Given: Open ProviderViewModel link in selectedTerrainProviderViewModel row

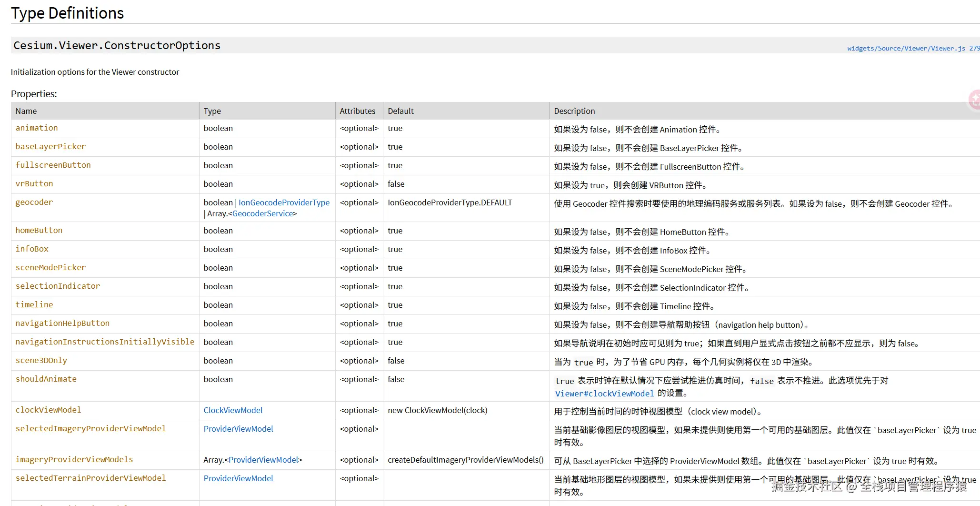Looking at the screenshot, I should click(238, 478).
